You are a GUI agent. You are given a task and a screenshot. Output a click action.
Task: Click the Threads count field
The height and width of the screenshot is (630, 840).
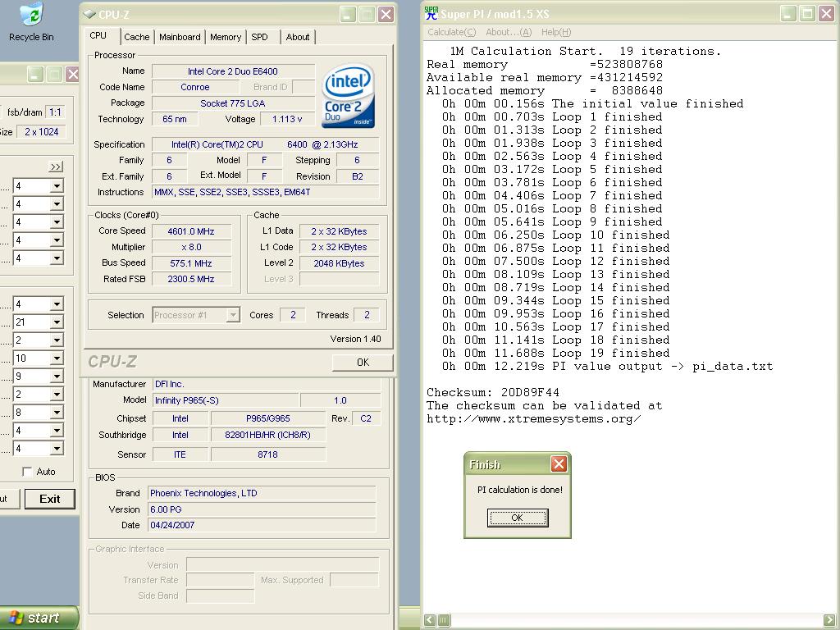coord(367,315)
